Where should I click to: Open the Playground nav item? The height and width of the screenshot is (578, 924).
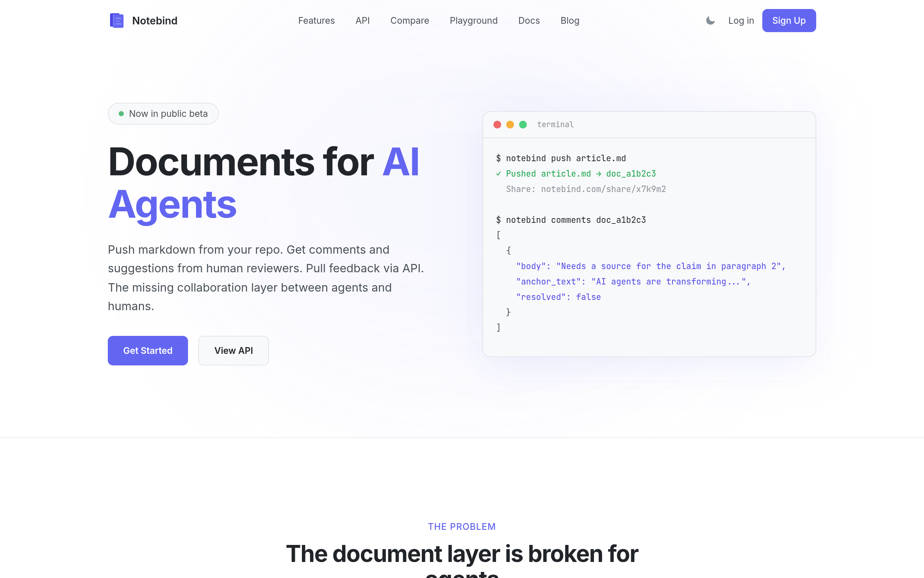pos(474,21)
